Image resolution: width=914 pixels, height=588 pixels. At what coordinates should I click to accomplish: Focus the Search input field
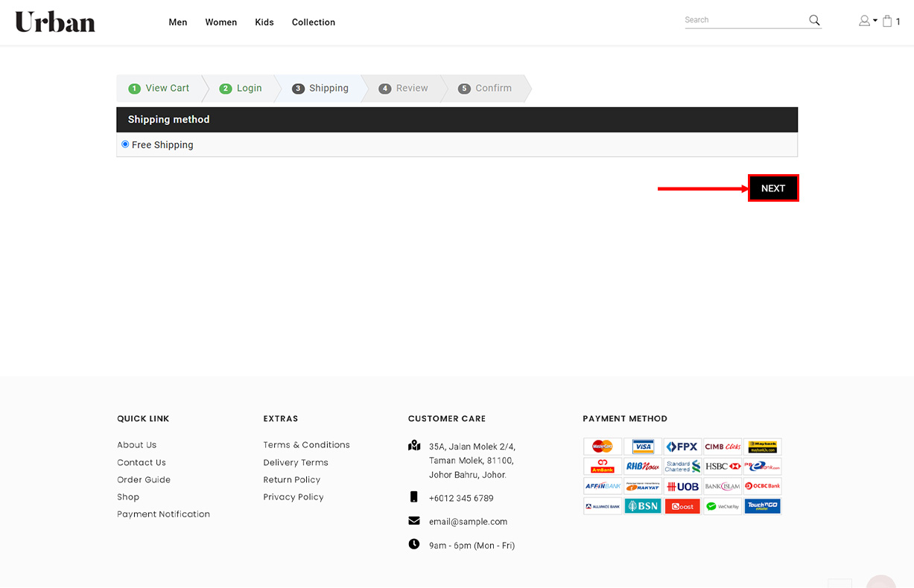[745, 20]
